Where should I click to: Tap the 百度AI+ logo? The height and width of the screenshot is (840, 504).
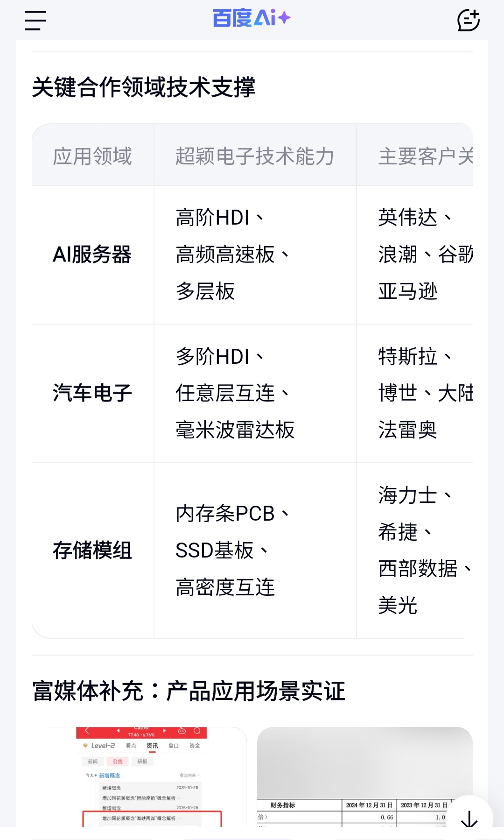[x=252, y=19]
